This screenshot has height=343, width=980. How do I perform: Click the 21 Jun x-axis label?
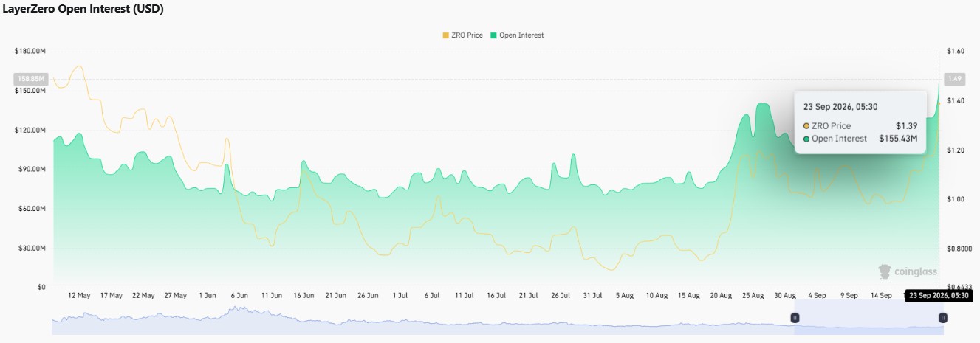pos(336,296)
